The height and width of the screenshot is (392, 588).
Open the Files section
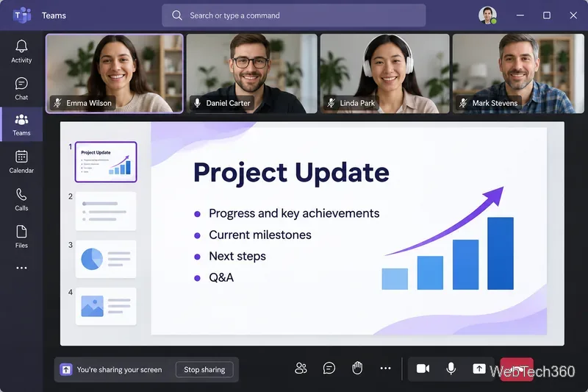pyautogui.click(x=21, y=237)
